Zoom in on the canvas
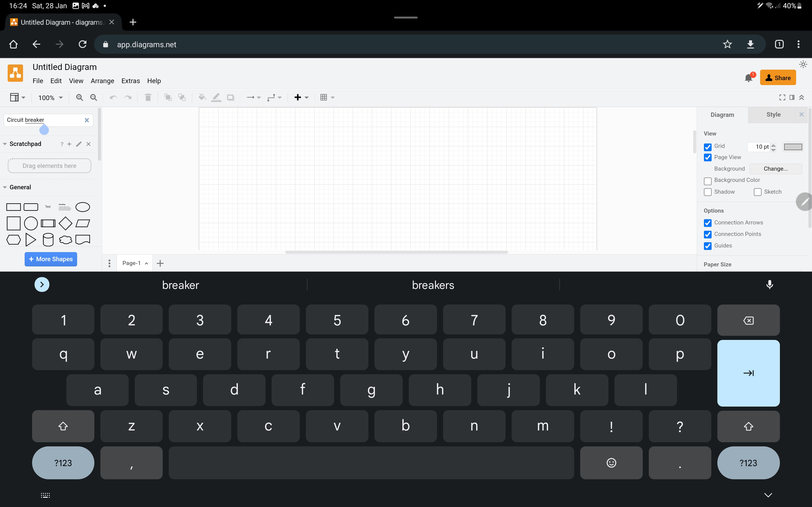The height and width of the screenshot is (507, 812). pos(80,97)
